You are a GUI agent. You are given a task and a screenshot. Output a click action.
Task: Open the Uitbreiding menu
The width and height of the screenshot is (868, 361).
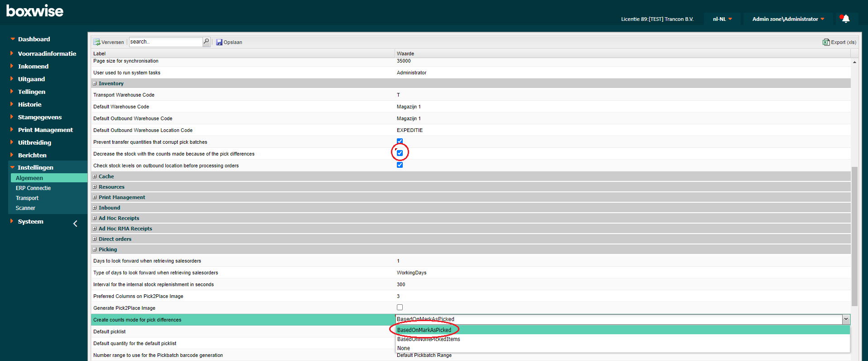click(34, 142)
